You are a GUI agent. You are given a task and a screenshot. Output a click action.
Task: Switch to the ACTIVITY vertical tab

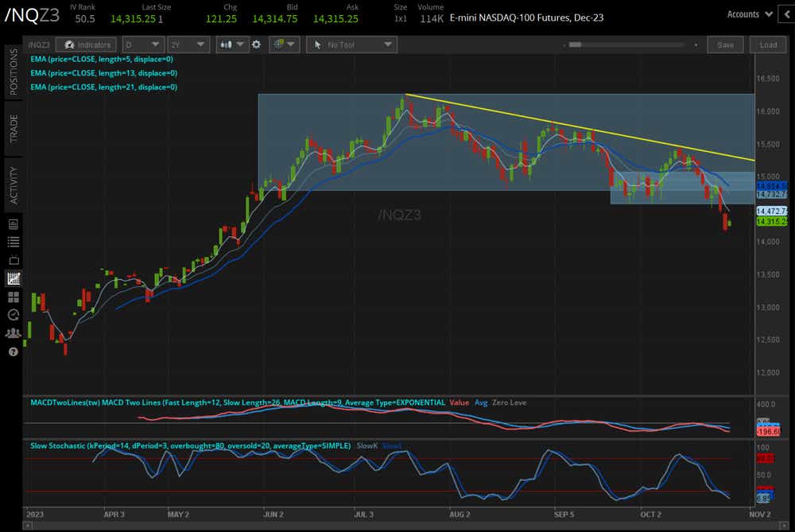(14, 185)
